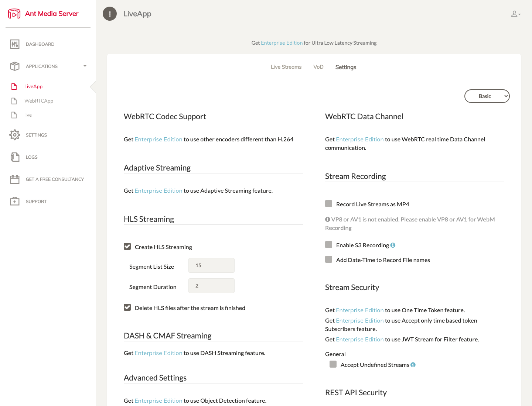Open the SUPPORT sidebar entry
The height and width of the screenshot is (406, 532).
pyautogui.click(x=36, y=202)
